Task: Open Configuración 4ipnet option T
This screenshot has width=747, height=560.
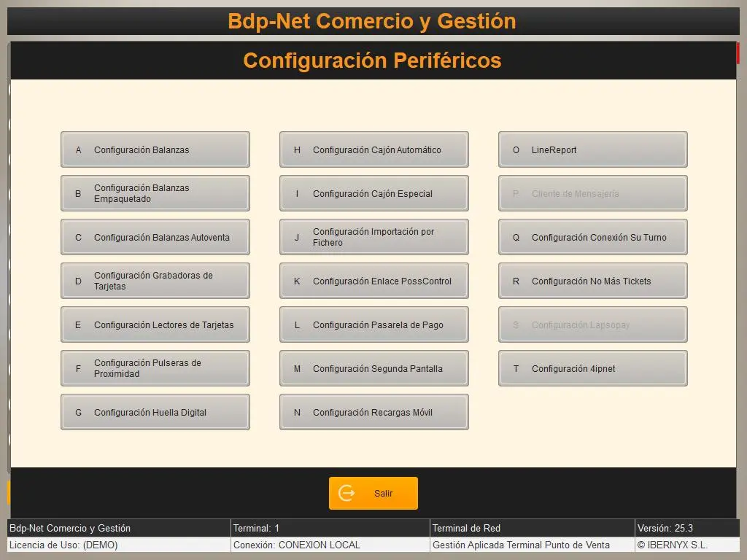Action: (593, 368)
